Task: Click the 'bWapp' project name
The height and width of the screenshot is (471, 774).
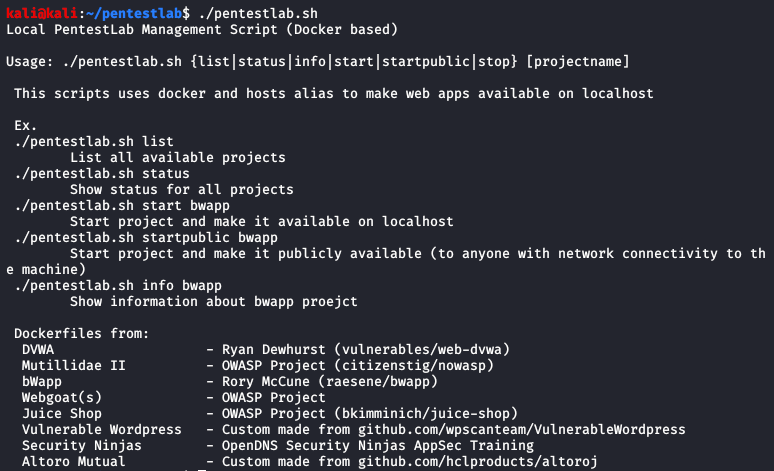Action: tap(42, 382)
